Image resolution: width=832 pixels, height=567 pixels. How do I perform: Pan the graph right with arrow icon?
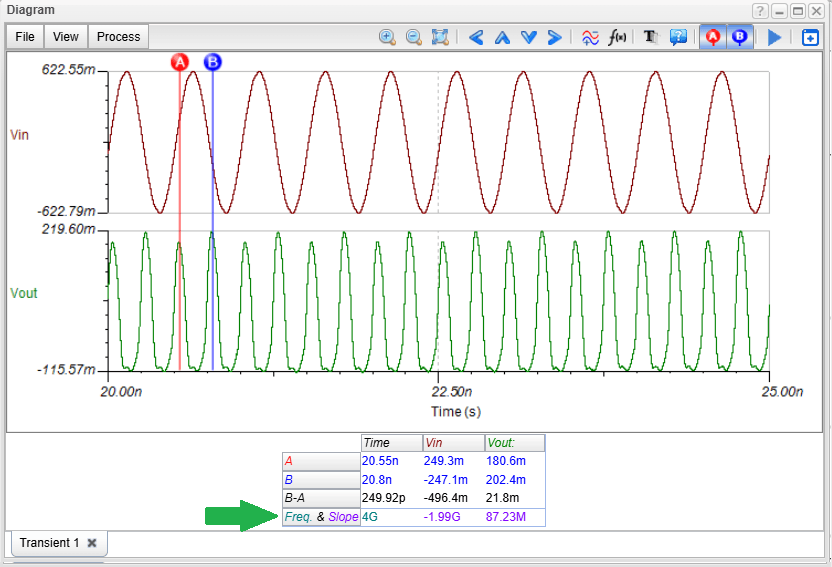pyautogui.click(x=554, y=37)
